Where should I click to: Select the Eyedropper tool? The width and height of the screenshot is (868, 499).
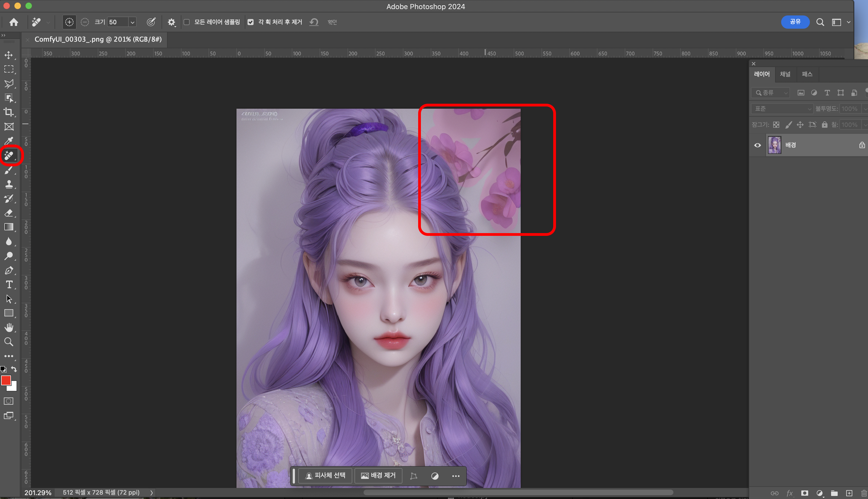click(9, 141)
